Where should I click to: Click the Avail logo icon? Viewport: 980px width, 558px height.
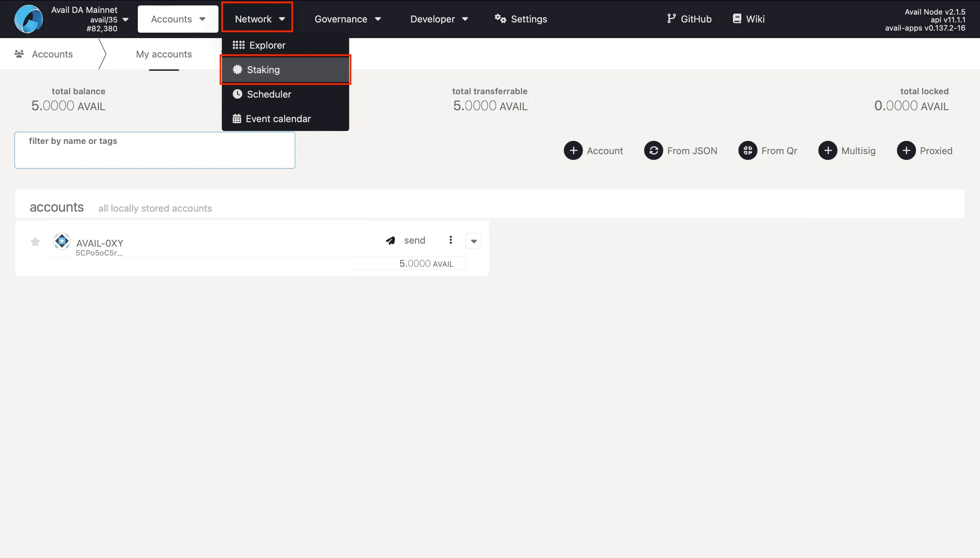point(28,19)
